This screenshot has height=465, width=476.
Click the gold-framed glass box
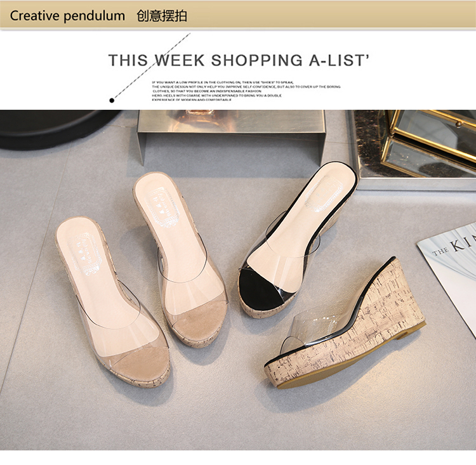[x=428, y=142]
